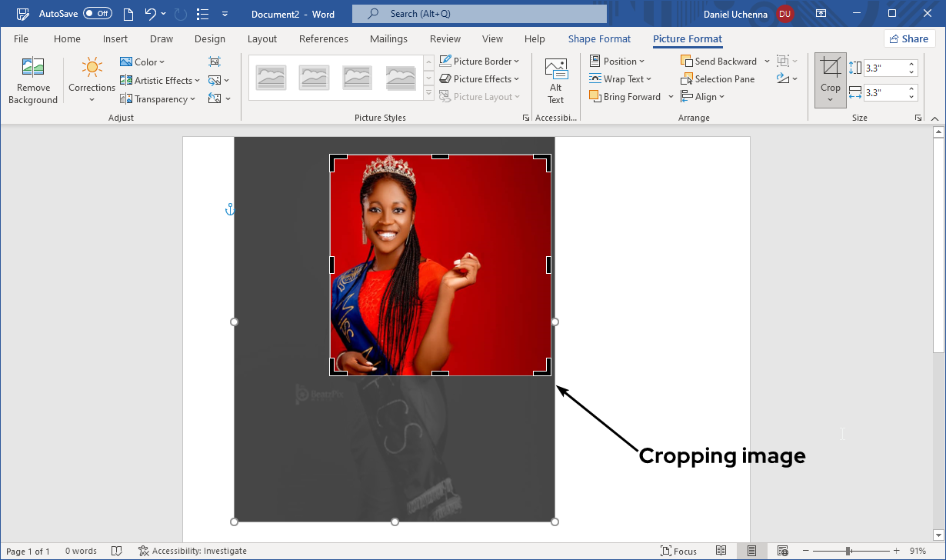This screenshot has width=946, height=560.
Task: Select the Print Layout view button
Action: (x=751, y=551)
